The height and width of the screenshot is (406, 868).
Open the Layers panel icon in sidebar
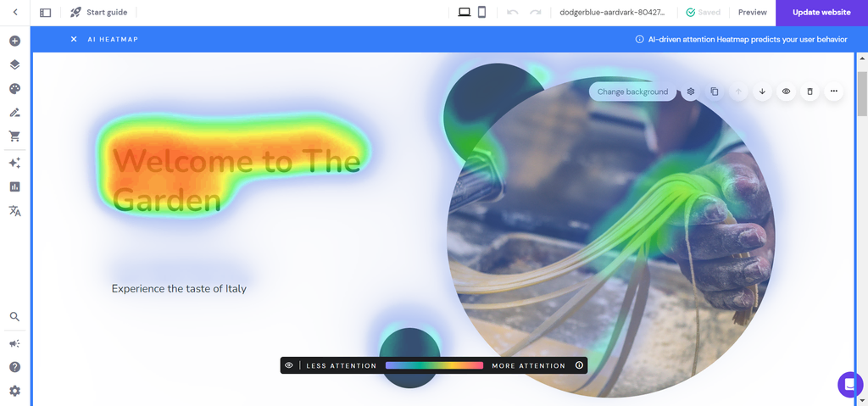[x=15, y=64]
